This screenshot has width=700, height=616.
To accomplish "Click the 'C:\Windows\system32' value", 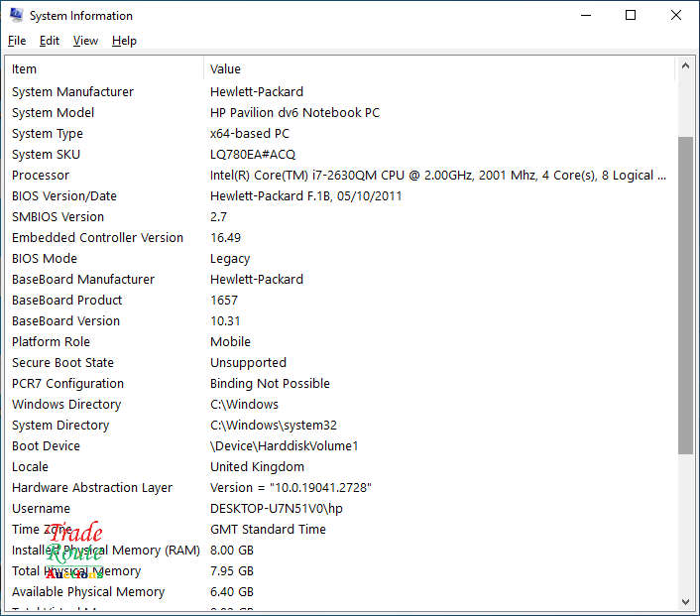I will (x=274, y=426).
